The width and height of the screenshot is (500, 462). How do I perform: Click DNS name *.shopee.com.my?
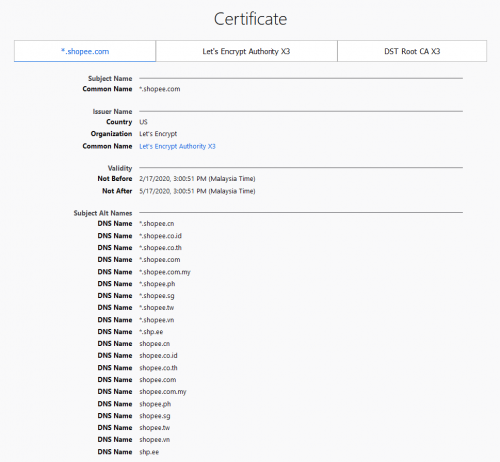[x=165, y=272]
